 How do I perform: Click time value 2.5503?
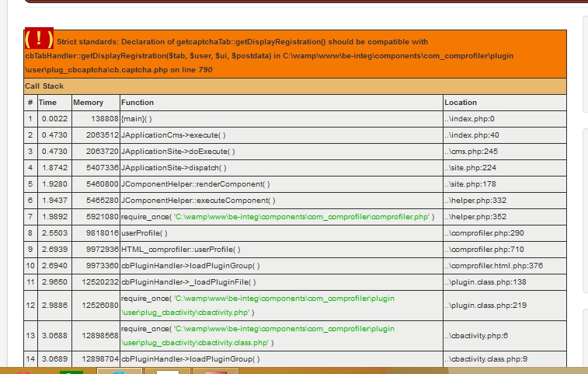click(54, 233)
